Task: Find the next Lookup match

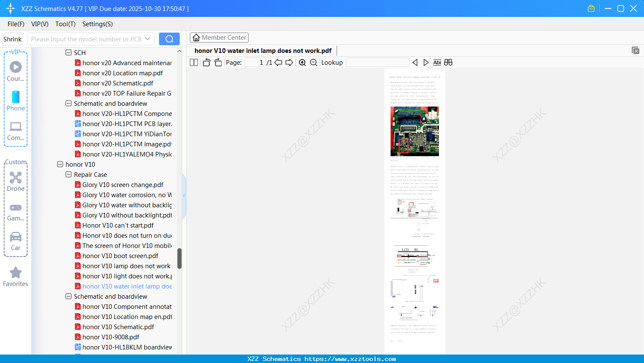Action: click(426, 62)
